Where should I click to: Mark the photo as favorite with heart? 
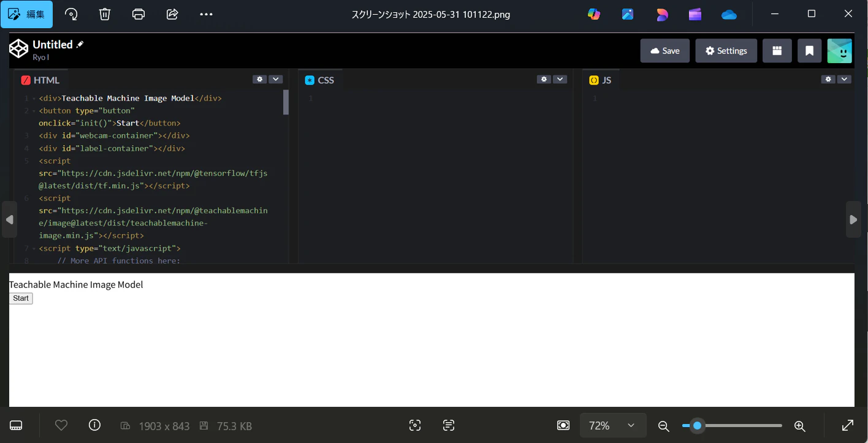click(61, 425)
